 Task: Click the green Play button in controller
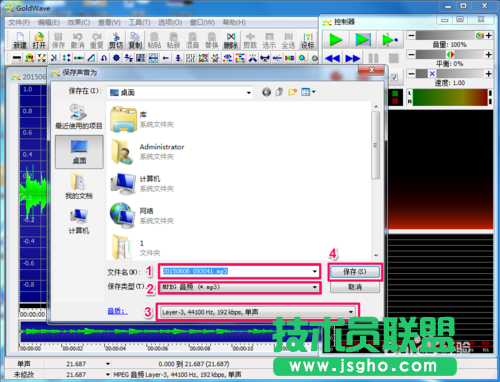point(336,40)
